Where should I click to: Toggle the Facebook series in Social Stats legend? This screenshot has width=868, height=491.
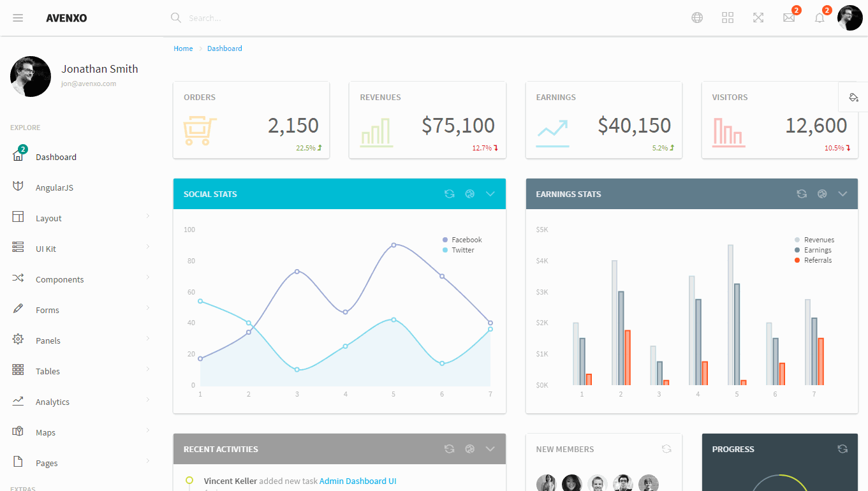pyautogui.click(x=462, y=240)
